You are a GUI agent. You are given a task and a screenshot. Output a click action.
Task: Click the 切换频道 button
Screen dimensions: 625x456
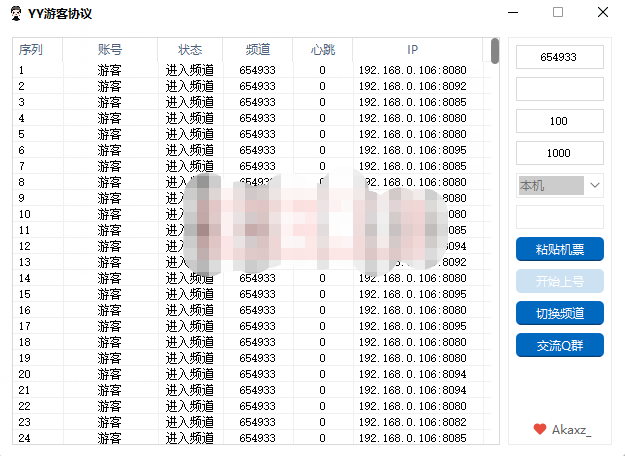pos(560,313)
